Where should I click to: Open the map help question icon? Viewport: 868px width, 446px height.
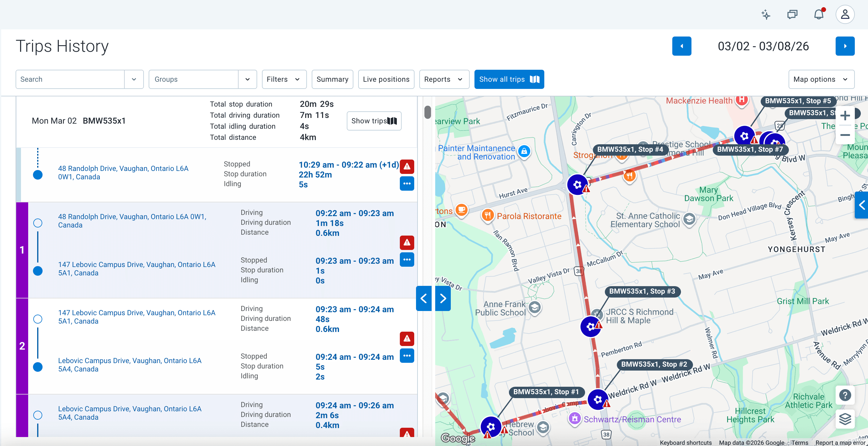pos(845,395)
